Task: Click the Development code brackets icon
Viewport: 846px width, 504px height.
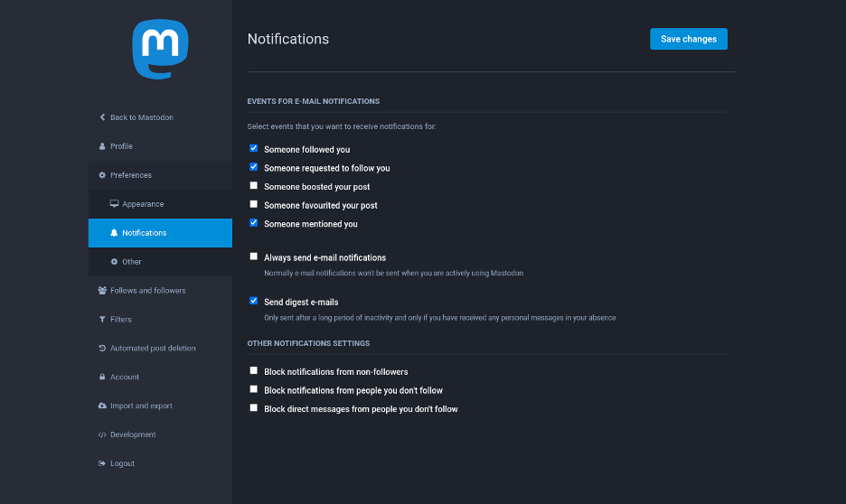Action: tap(102, 435)
